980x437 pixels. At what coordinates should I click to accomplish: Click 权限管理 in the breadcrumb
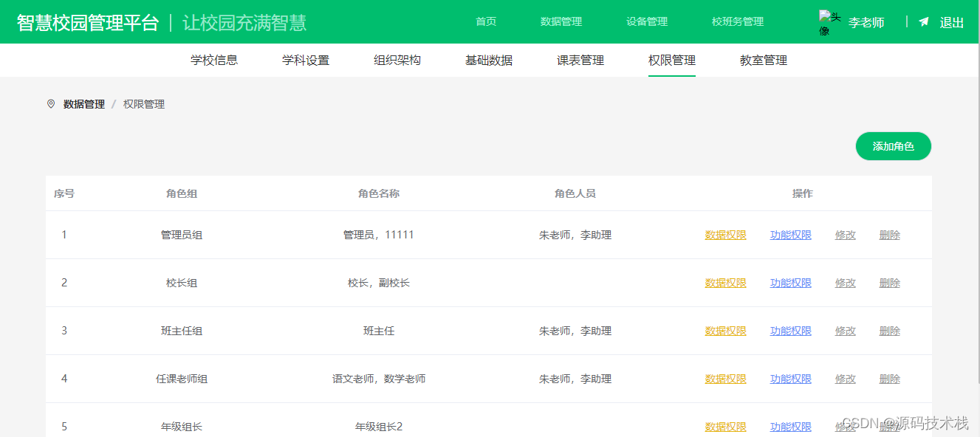[144, 104]
